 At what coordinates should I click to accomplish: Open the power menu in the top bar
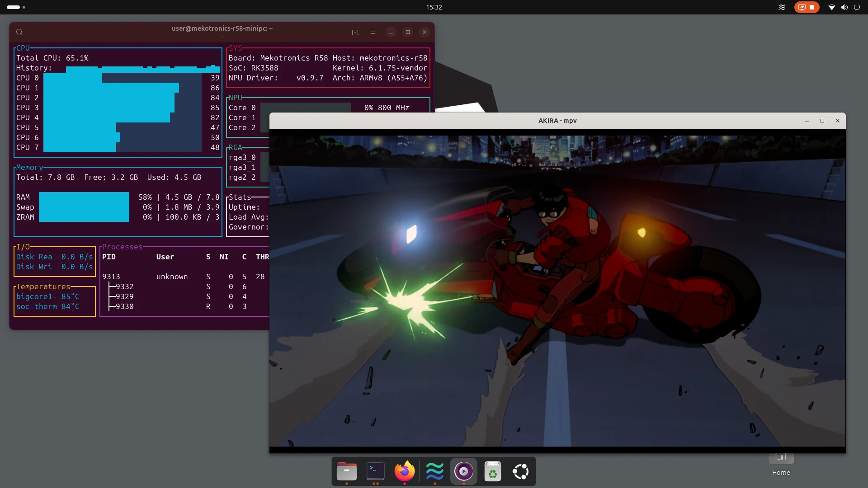coord(857,7)
